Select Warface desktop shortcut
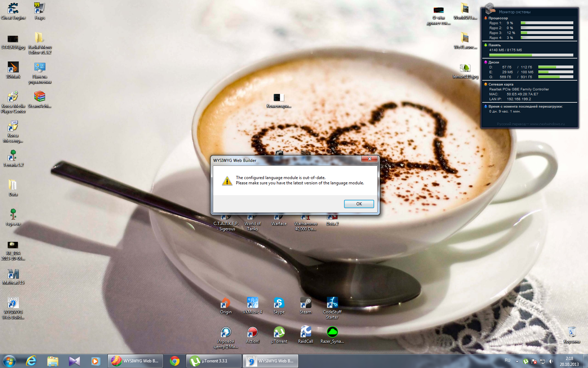The height and width of the screenshot is (368, 588). (279, 220)
